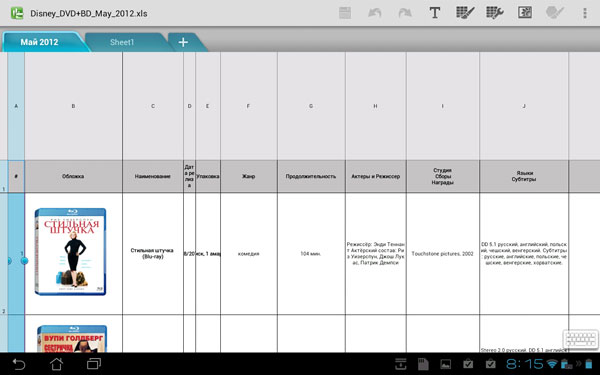600x375 pixels.
Task: Select the Touchstone pictures, 2002 cell
Action: 443,254
